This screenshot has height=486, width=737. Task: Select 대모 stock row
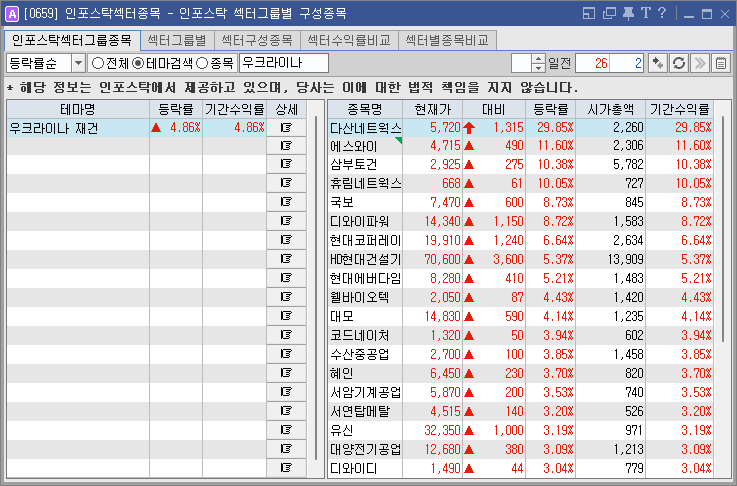520,316
